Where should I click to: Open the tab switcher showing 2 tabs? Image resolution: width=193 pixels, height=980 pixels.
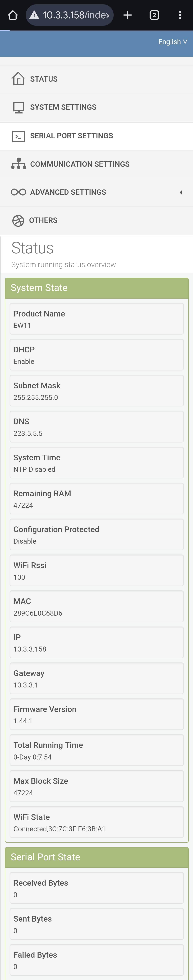point(154,15)
